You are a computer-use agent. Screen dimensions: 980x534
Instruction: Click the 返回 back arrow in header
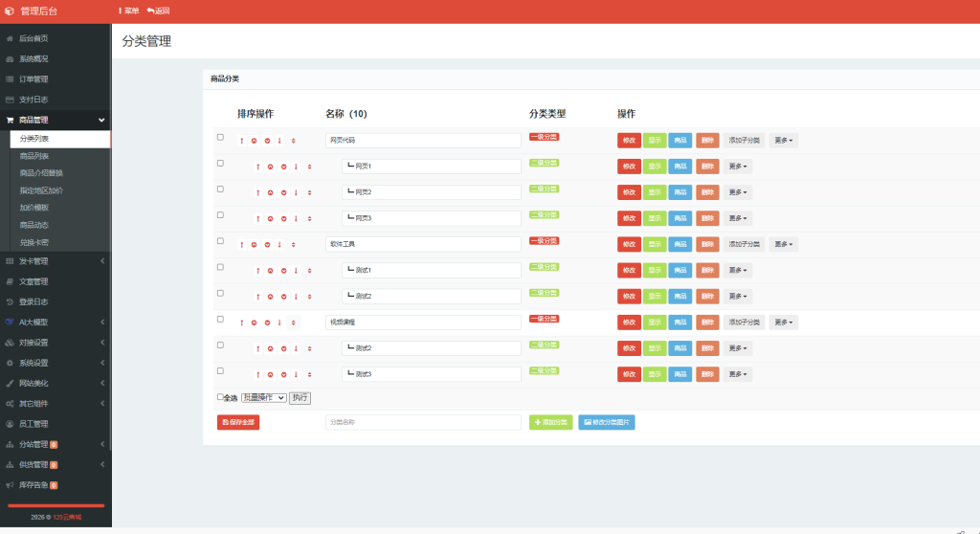pos(150,11)
